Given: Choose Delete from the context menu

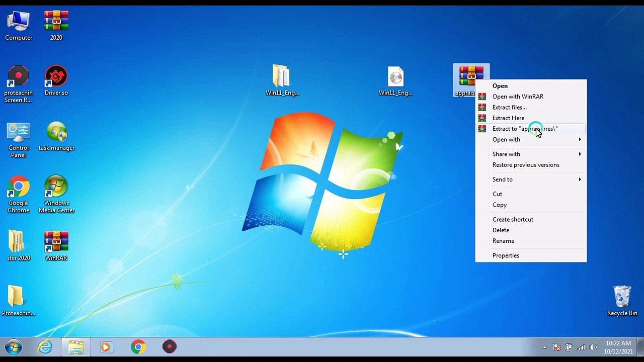Looking at the screenshot, I should 531,230.
